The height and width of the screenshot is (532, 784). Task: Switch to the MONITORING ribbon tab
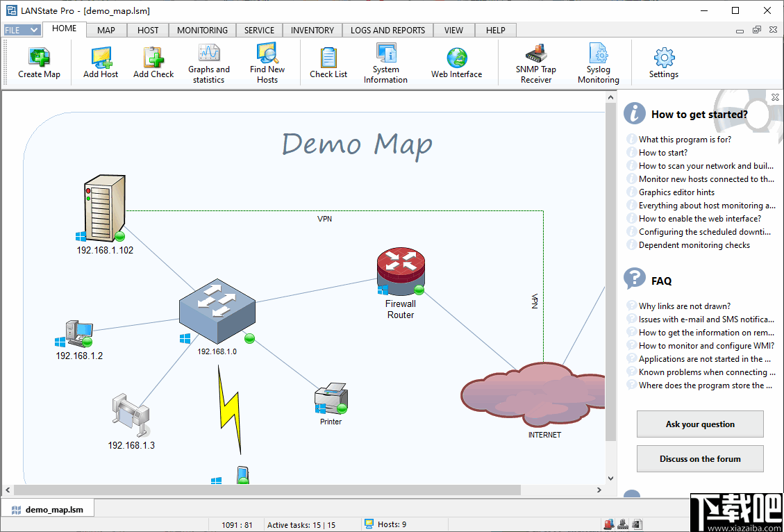(x=202, y=30)
